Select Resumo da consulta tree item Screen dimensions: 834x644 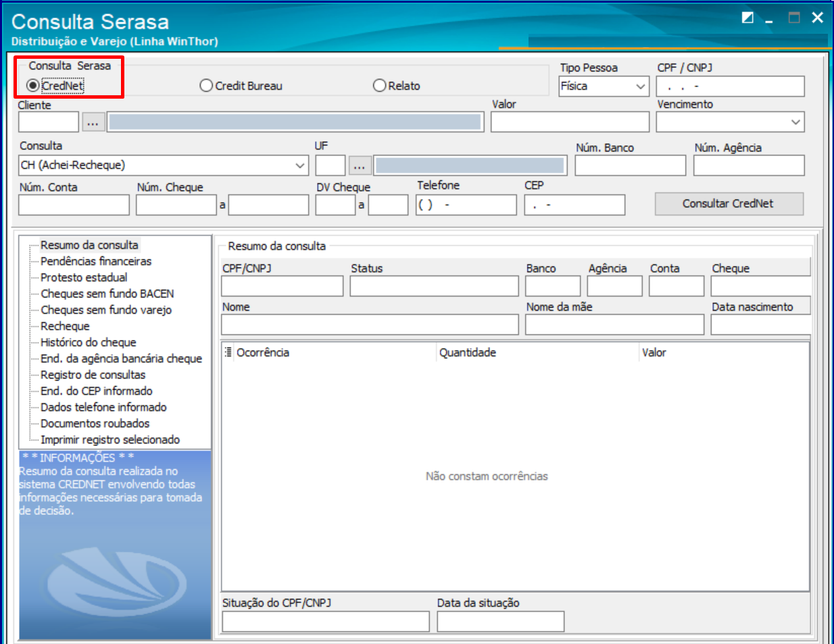(89, 245)
